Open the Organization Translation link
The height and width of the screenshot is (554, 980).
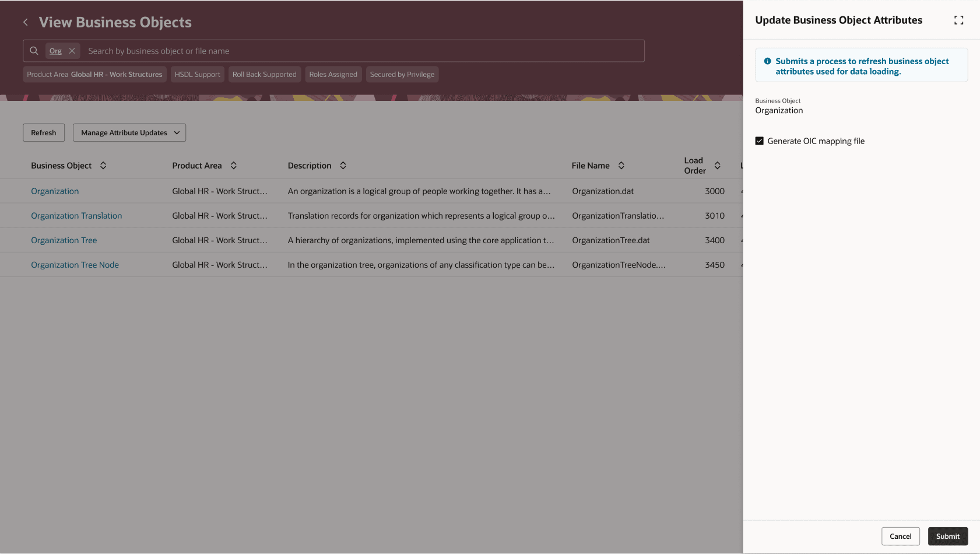coord(76,216)
